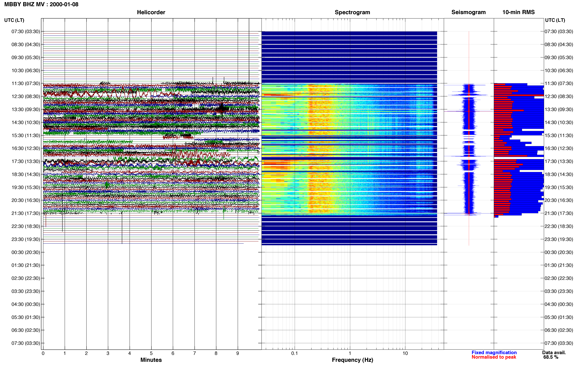Click left time label '00:30 (20:30)'

tap(26, 252)
